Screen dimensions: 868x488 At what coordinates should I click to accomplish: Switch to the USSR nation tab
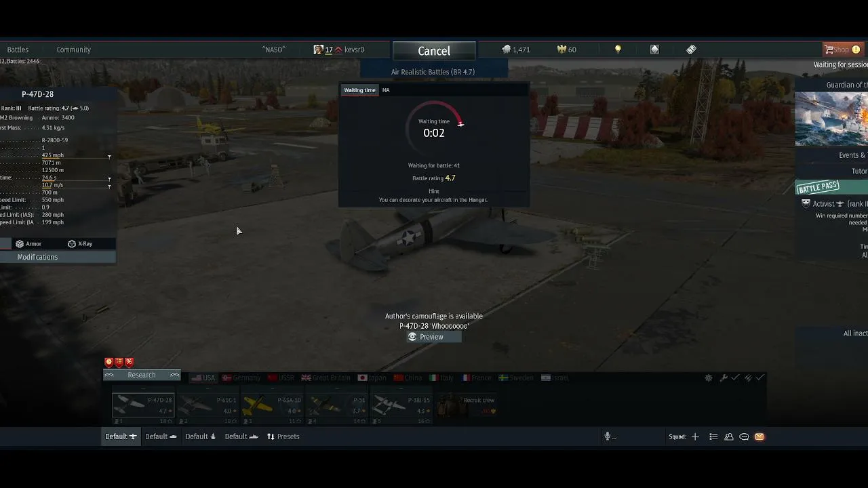[x=281, y=378]
